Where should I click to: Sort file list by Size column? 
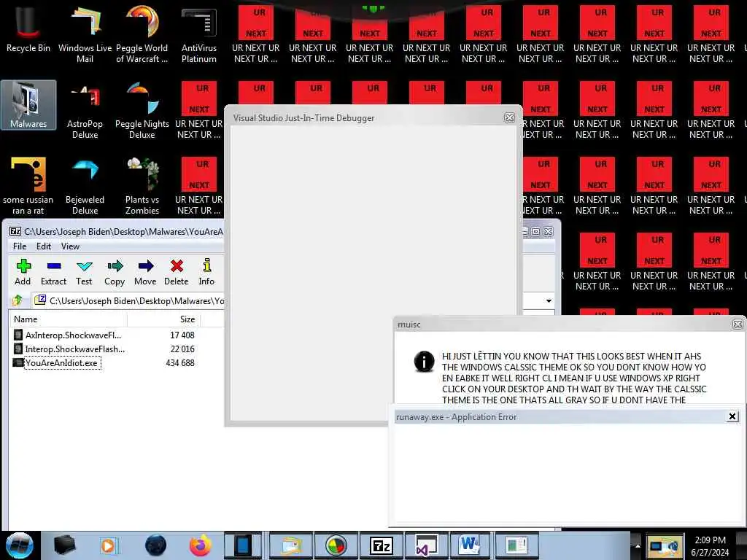point(163,319)
